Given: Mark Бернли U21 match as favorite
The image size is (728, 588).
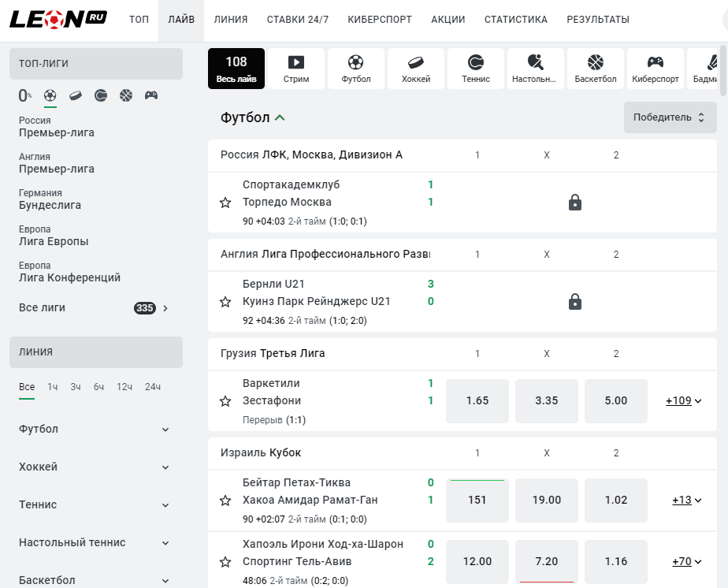Looking at the screenshot, I should pos(225,302).
